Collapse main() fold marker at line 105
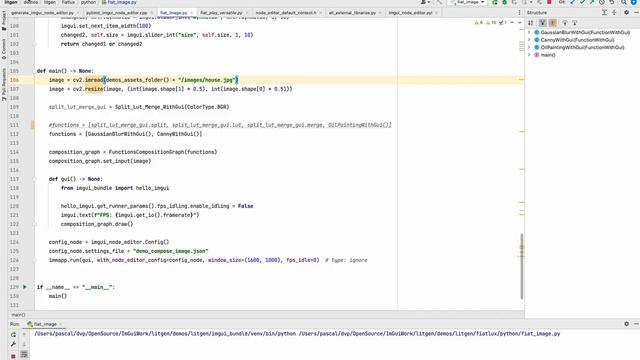Viewport: 640px width, 360px height. (x=34, y=71)
